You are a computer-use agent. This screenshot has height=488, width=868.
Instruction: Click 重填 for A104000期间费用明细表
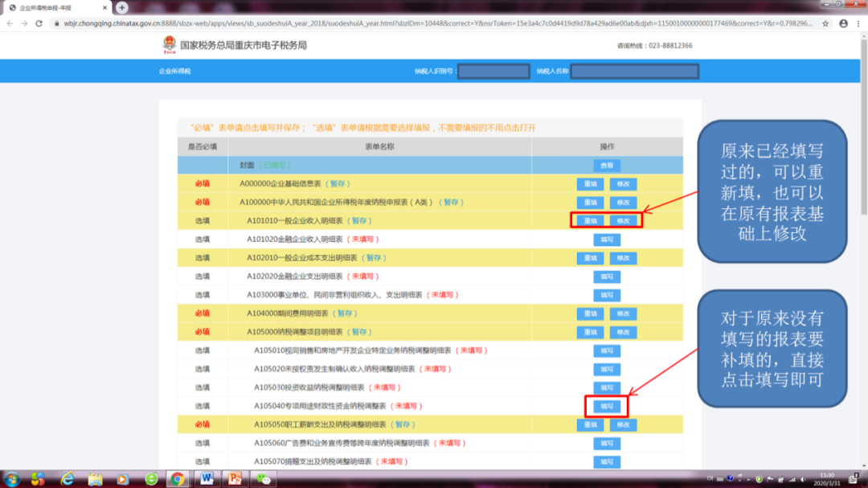tap(590, 314)
